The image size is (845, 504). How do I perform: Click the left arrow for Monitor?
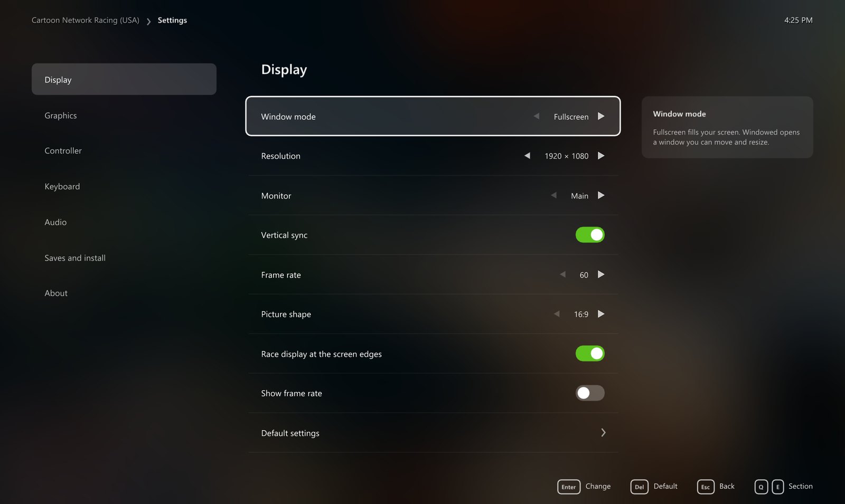point(553,195)
